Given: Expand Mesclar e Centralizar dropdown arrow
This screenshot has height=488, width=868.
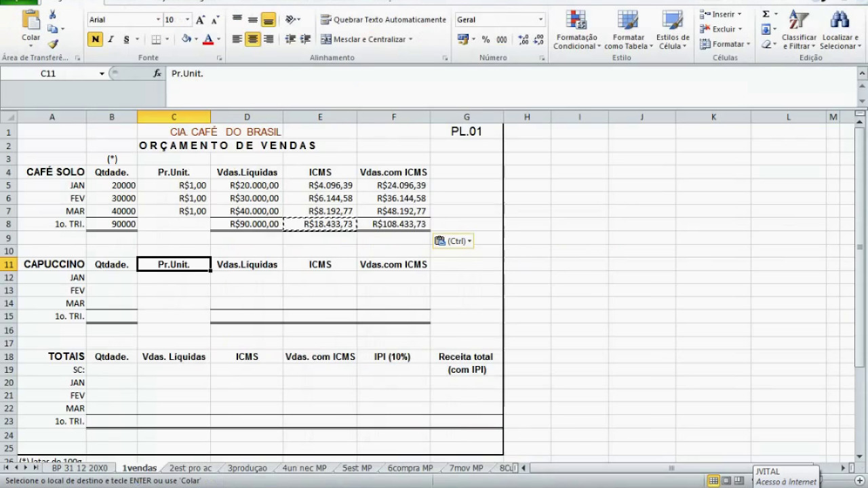Looking at the screenshot, I should click(411, 39).
